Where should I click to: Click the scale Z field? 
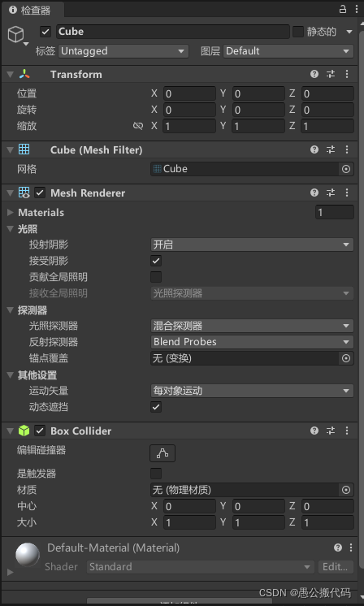pyautogui.click(x=327, y=126)
